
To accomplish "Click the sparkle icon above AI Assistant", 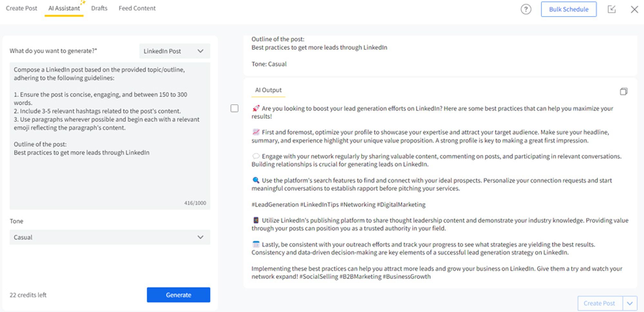I will tap(83, 3).
